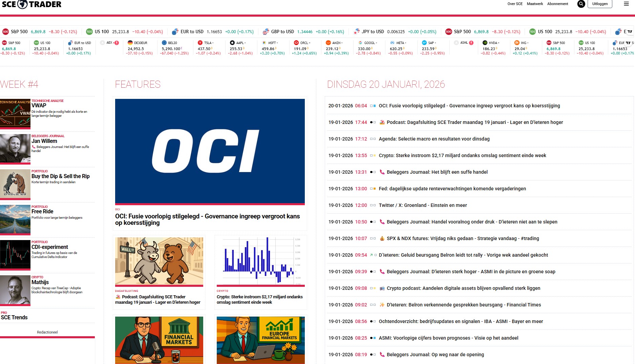Screen dimensions: 635x364
Task: Open the ING stock ticker
Action: (525, 48)
